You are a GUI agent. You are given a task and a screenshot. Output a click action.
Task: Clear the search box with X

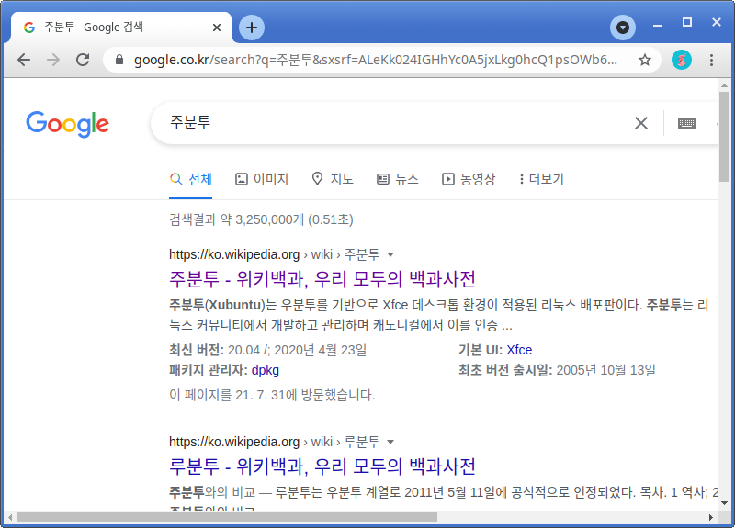[x=641, y=123]
